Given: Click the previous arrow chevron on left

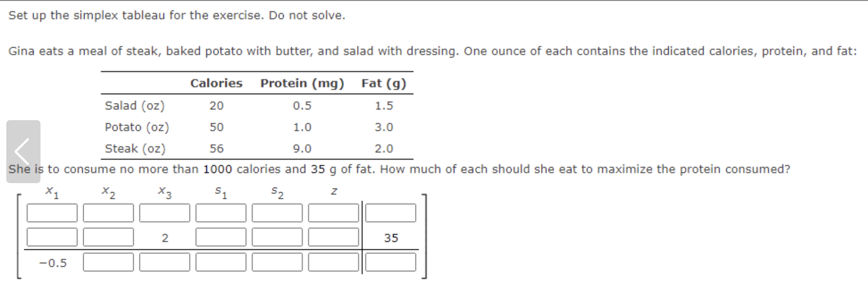Looking at the screenshot, I should coord(23,152).
